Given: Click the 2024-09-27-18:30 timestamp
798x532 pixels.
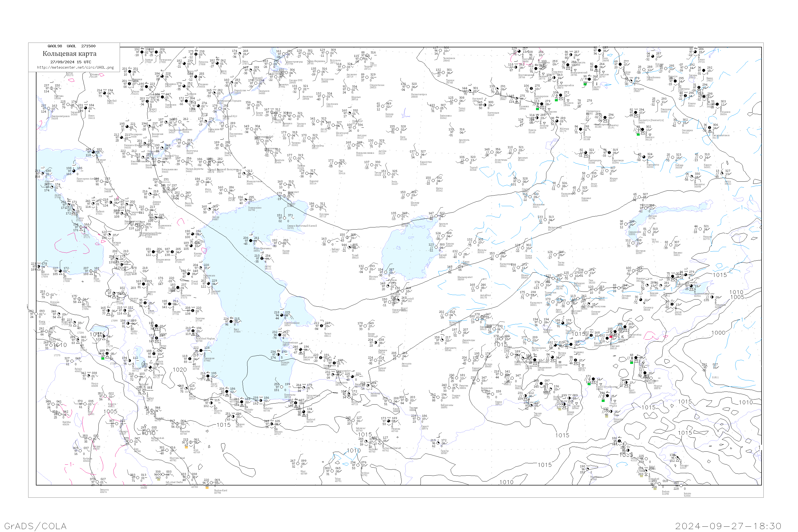Looking at the screenshot, I should pos(728,526).
